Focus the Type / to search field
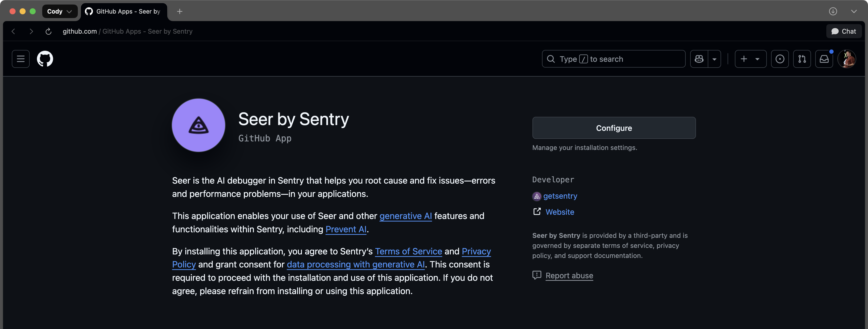Image resolution: width=868 pixels, height=329 pixels. pyautogui.click(x=613, y=59)
